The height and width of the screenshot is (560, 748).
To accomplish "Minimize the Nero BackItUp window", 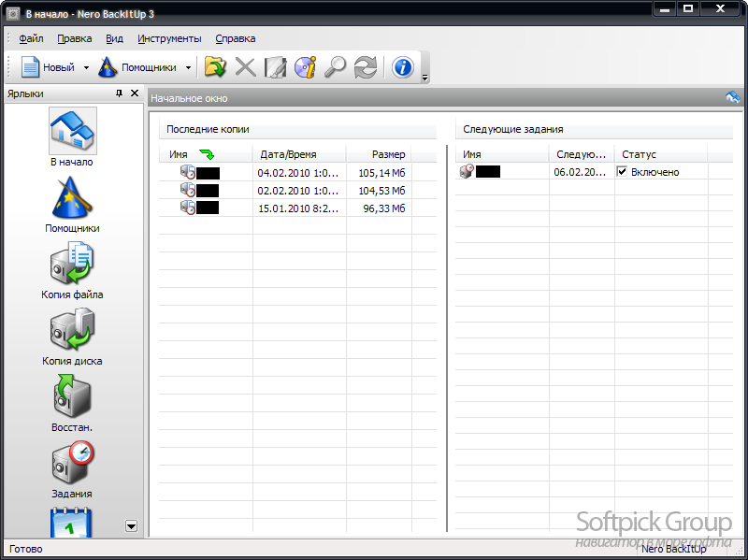I will coord(665,8).
